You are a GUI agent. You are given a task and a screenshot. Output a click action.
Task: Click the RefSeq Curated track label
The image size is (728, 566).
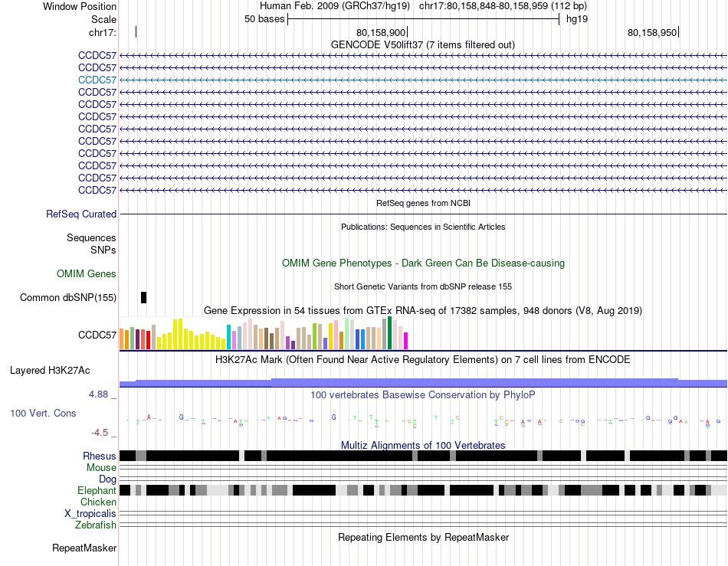pyautogui.click(x=81, y=214)
